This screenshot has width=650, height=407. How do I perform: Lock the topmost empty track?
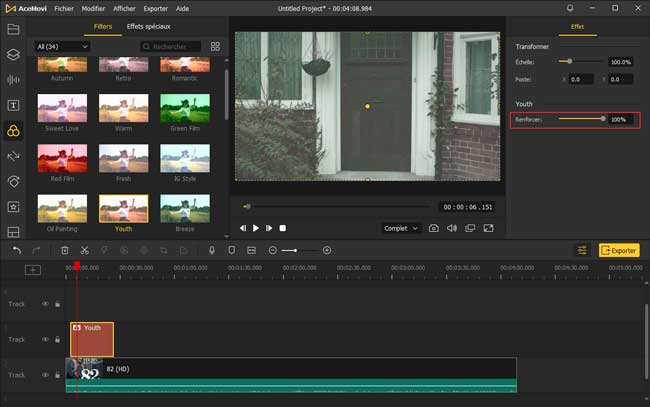(57, 304)
